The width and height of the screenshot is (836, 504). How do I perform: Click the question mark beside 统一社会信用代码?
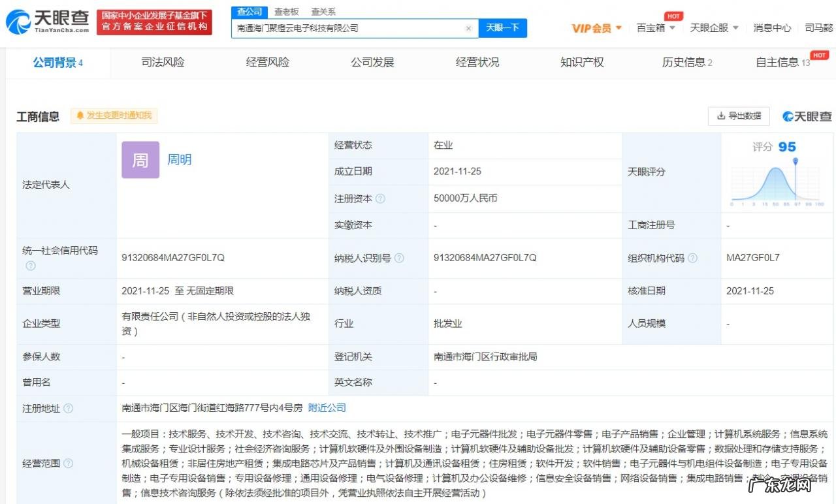(30, 266)
